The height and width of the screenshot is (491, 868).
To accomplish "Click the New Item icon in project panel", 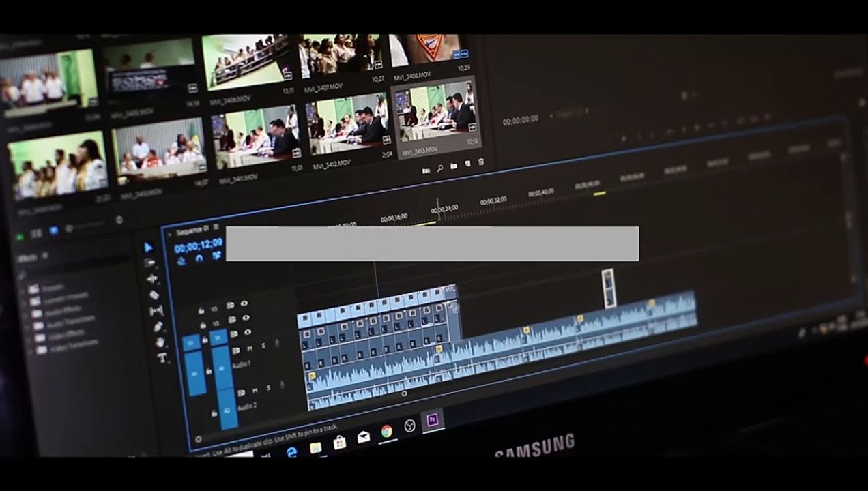I will [467, 164].
